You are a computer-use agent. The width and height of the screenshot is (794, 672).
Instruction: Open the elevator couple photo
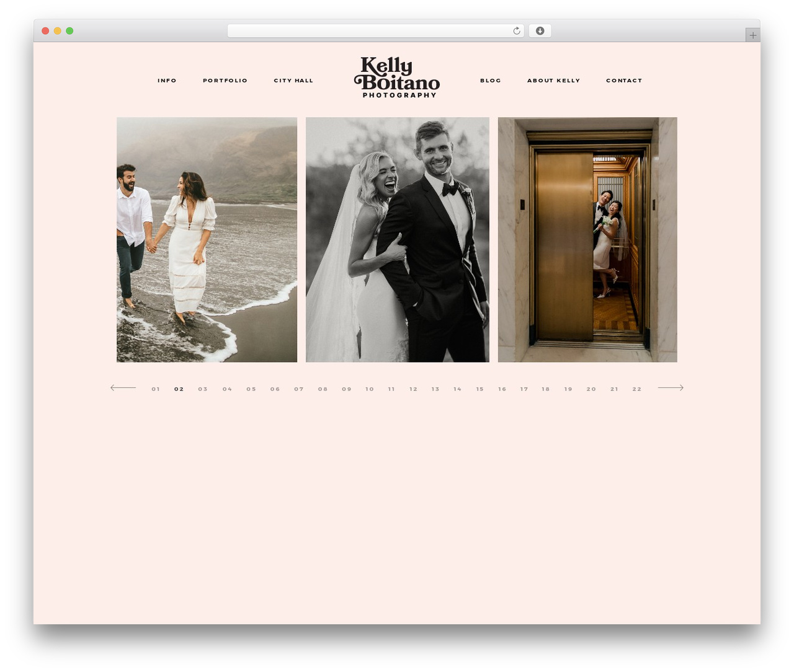click(587, 239)
